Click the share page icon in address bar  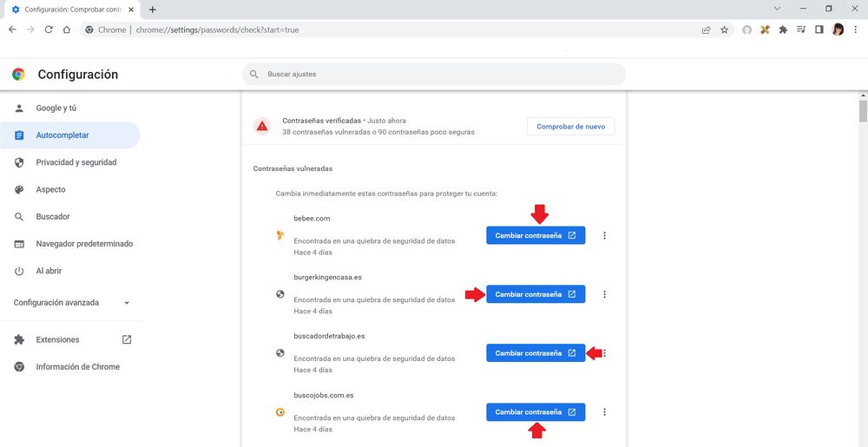(x=707, y=30)
